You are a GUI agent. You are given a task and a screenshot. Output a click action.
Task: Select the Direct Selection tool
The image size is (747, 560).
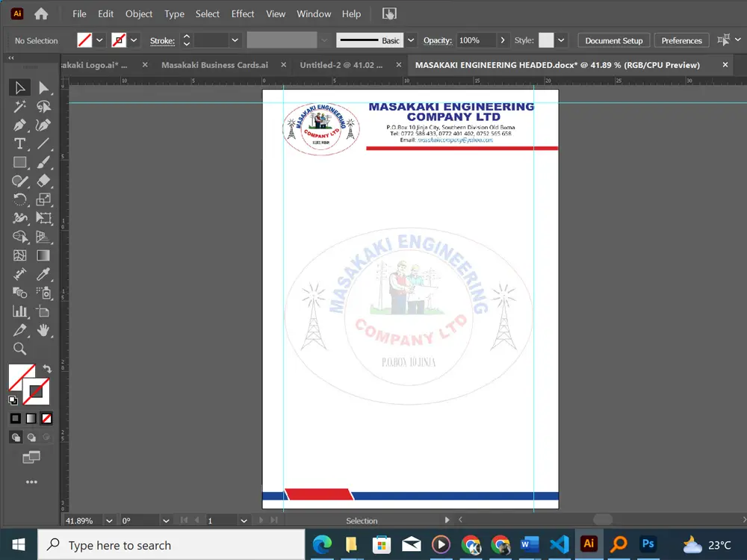(43, 87)
